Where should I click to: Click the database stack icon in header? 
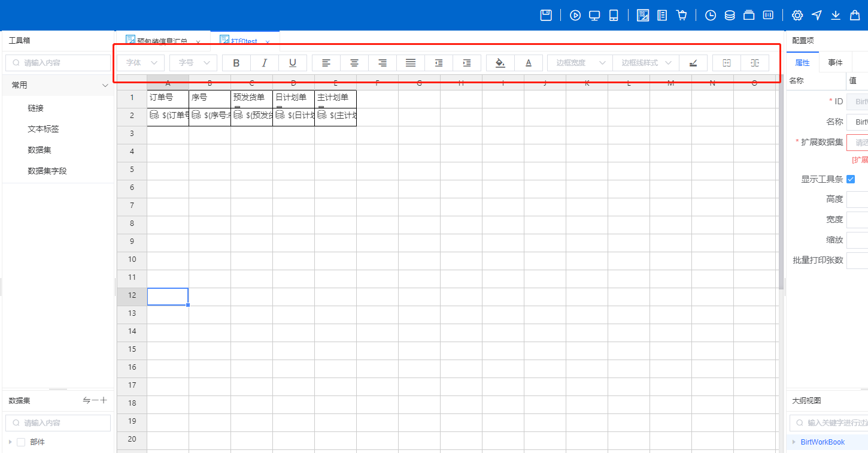[730, 16]
